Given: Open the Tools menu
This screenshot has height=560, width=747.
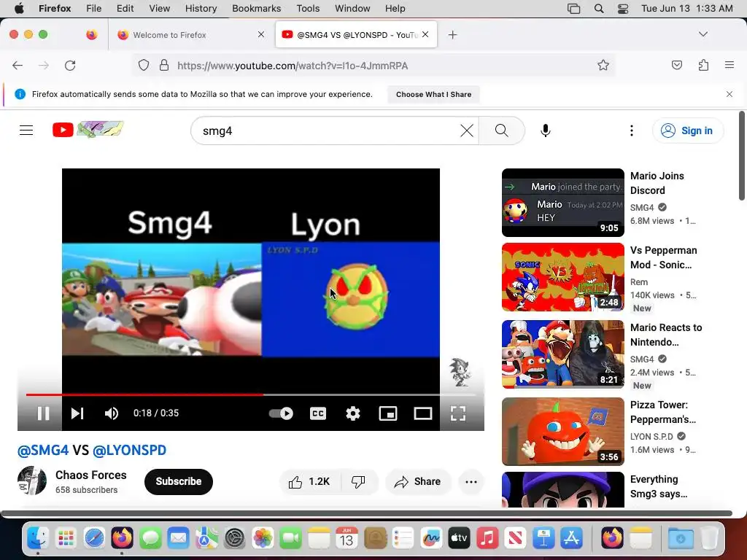Looking at the screenshot, I should tap(308, 8).
